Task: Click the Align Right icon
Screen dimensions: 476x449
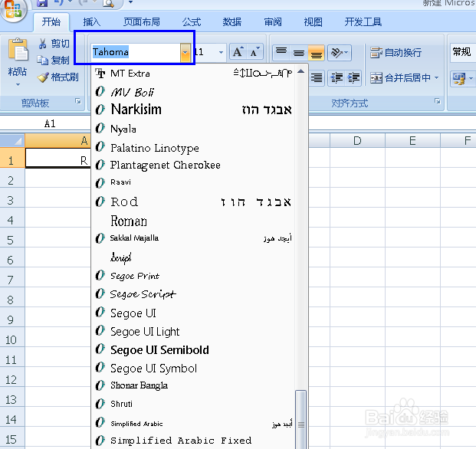Action: 317,78
